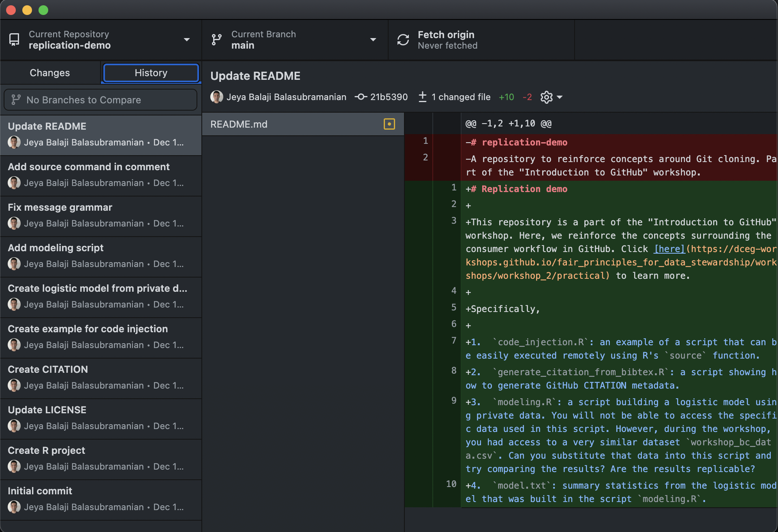This screenshot has width=778, height=532.
Task: Click the macOS yellow minimize button
Action: [x=27, y=10]
